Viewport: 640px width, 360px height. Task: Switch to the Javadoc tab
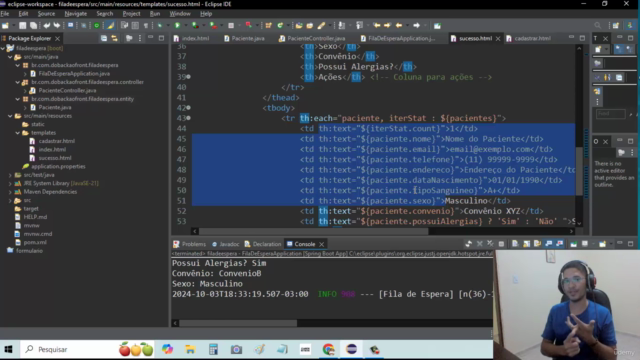(x=225, y=244)
